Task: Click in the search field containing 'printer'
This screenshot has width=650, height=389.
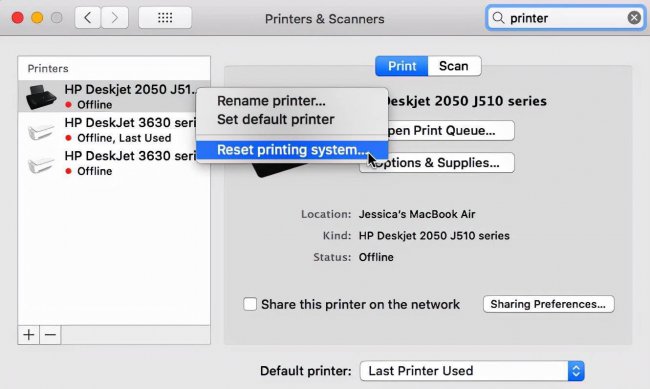Action: [x=565, y=18]
